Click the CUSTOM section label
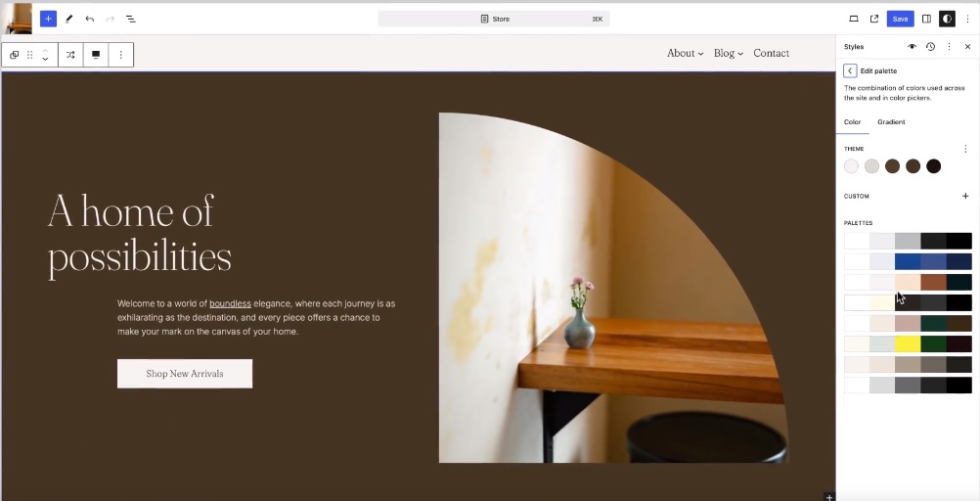 (x=856, y=197)
